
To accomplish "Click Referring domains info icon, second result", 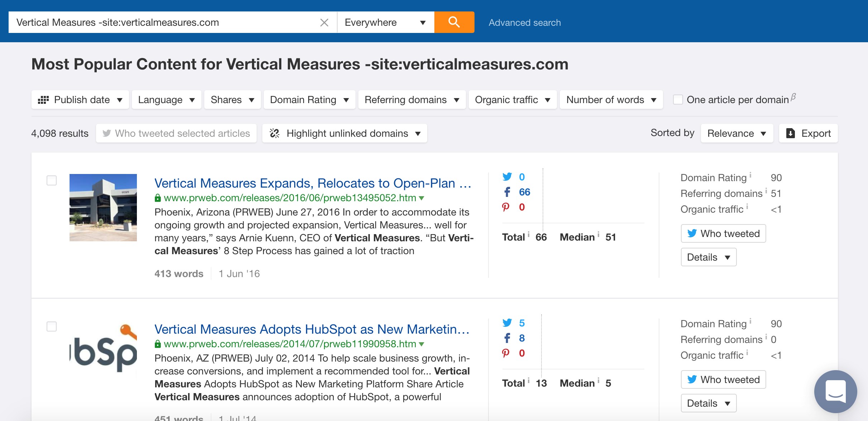I will pos(766,337).
